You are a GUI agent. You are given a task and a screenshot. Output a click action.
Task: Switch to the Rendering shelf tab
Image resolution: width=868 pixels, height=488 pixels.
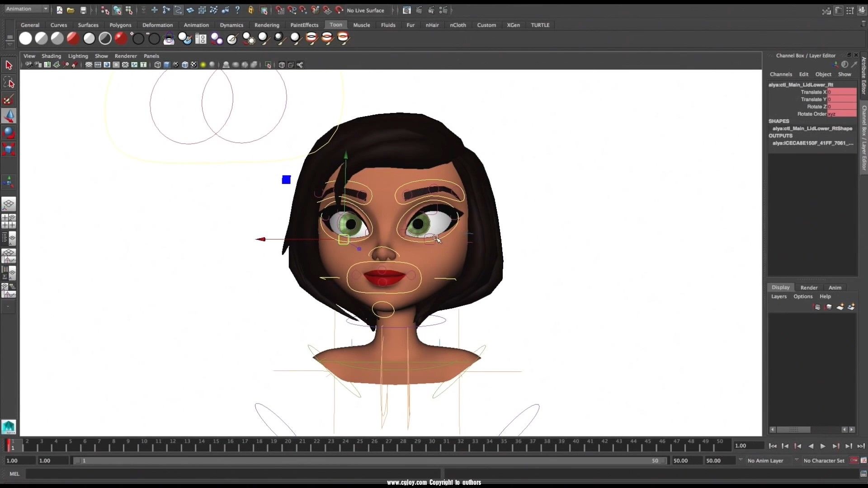pyautogui.click(x=267, y=25)
